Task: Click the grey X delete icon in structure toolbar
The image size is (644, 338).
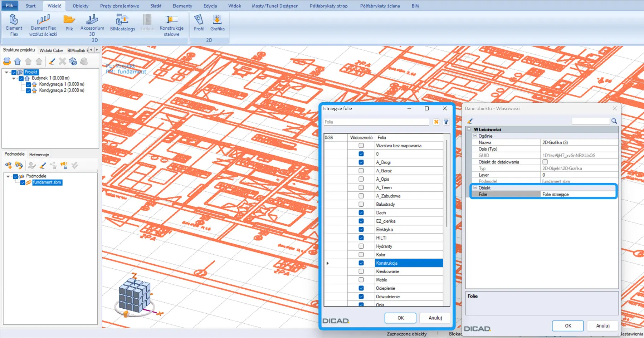Action: pyautogui.click(x=62, y=61)
